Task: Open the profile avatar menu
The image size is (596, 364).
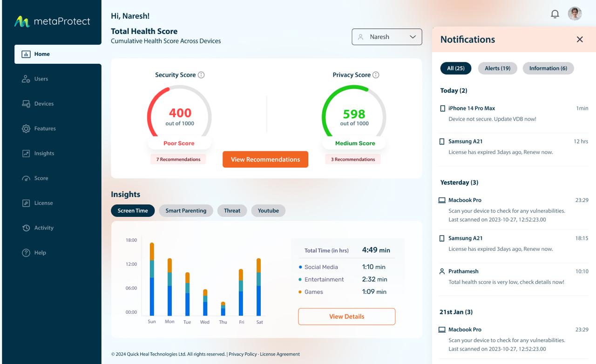Action: [x=575, y=14]
